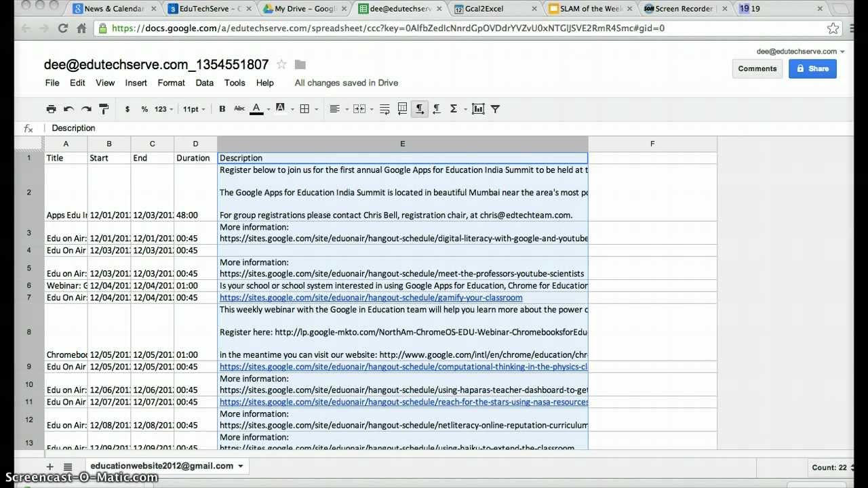
Task: Go to browser home page
Action: [81, 28]
